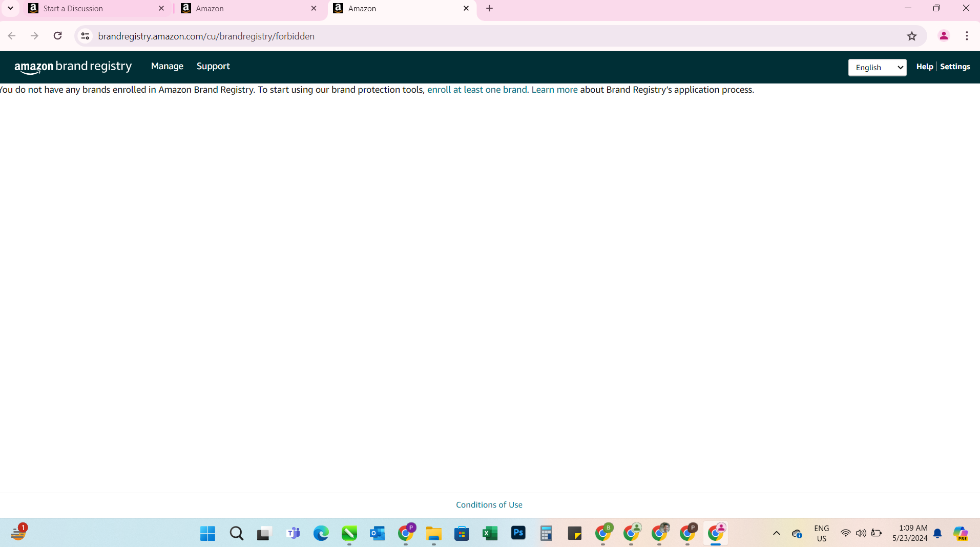980x547 pixels.
Task: Open the Chrome three-dot menu
Action: [x=967, y=36]
